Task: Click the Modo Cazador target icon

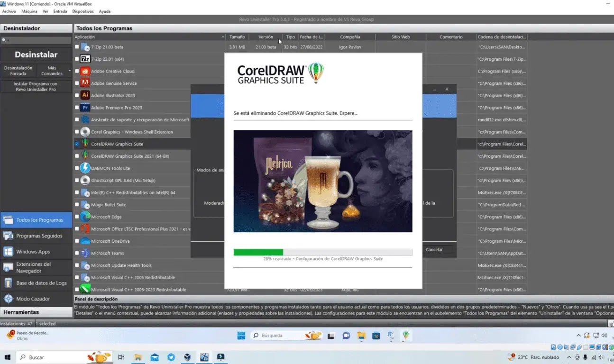Action: coord(8,299)
